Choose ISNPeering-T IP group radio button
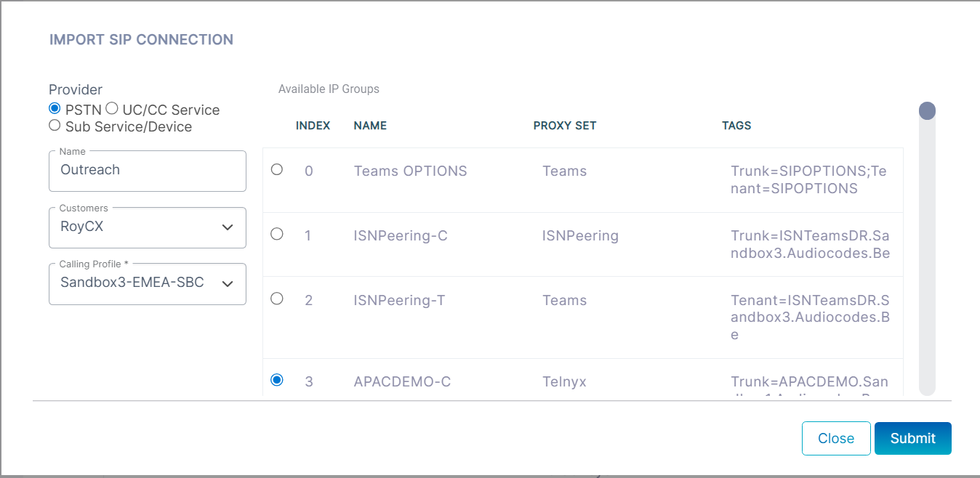Image resolution: width=980 pixels, height=478 pixels. [x=277, y=299]
